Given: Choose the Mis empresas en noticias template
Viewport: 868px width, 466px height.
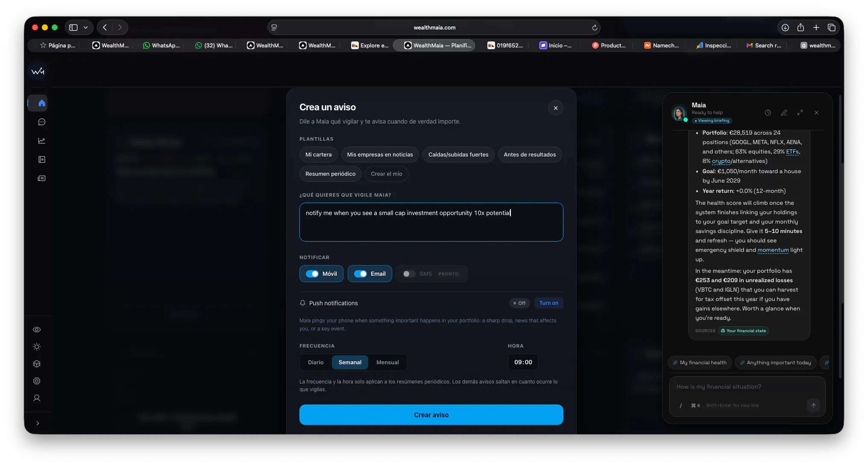Looking at the screenshot, I should (380, 154).
